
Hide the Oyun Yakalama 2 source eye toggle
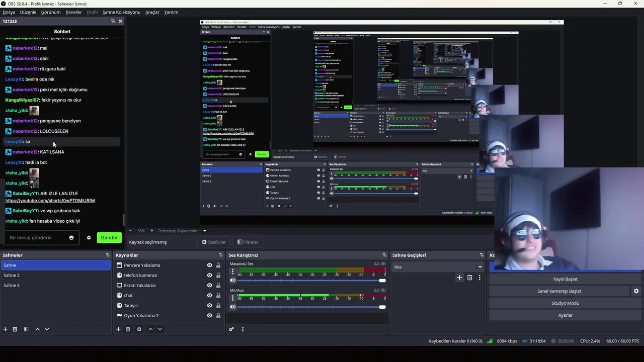[210, 316]
